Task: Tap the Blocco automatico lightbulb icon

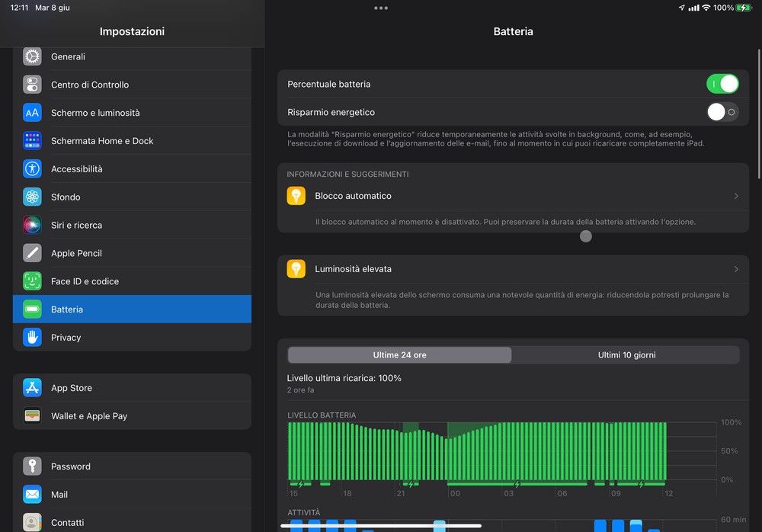Action: pyautogui.click(x=296, y=196)
